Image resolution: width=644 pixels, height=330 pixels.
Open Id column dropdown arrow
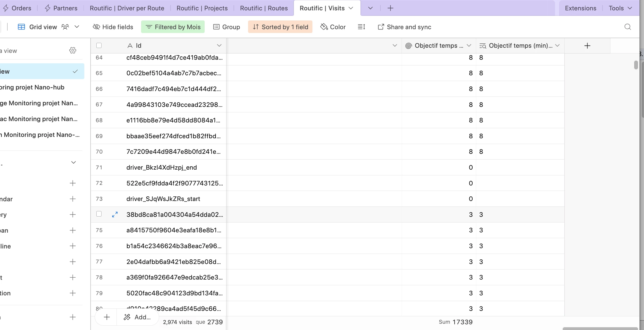(x=219, y=46)
